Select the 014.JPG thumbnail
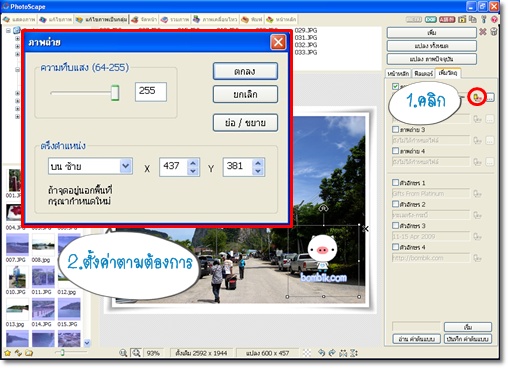Viewport: 508px width, 368px height. click(43, 309)
